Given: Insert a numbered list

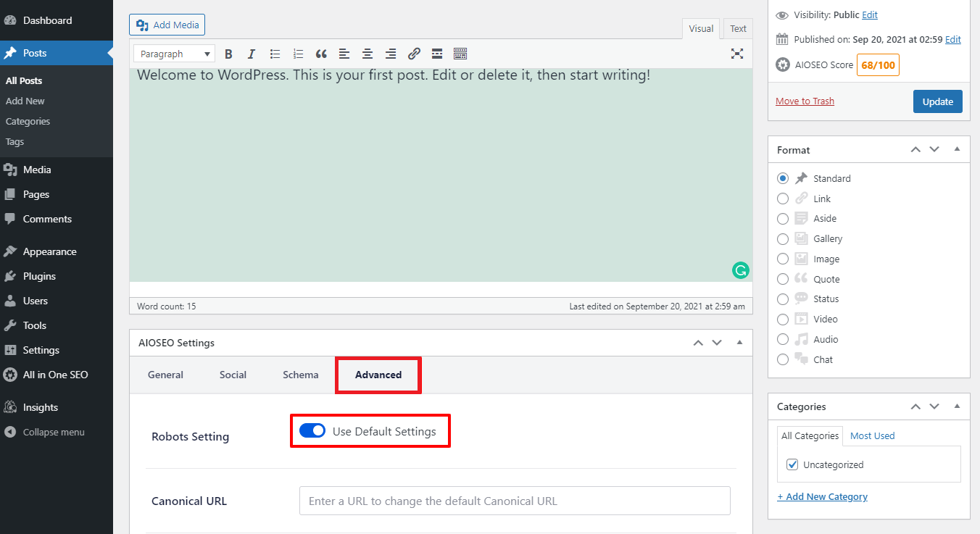Looking at the screenshot, I should tap(298, 54).
